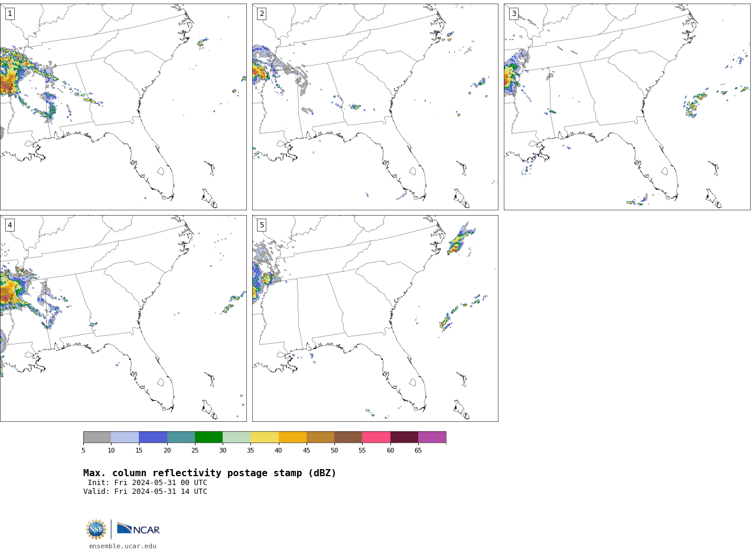Viewport: 756px width, 553px height.
Task: Click the teal 20-25 dBZ swatch
Action: (x=181, y=437)
